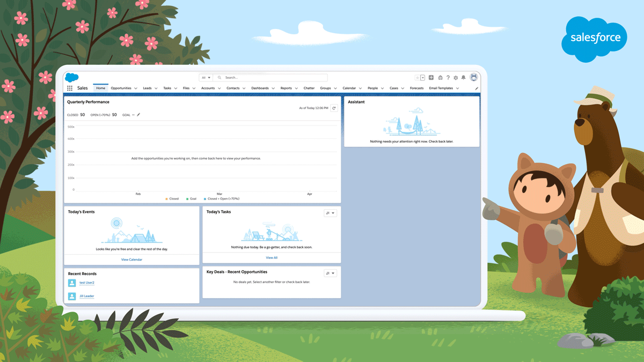Click the search magnifier icon
The image size is (644, 362).
click(x=219, y=78)
